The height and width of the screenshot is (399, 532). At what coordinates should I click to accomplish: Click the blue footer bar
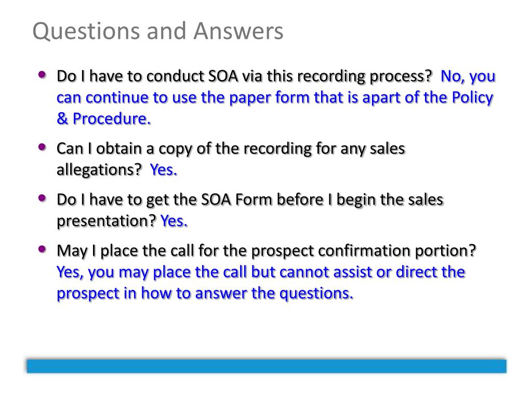267,366
